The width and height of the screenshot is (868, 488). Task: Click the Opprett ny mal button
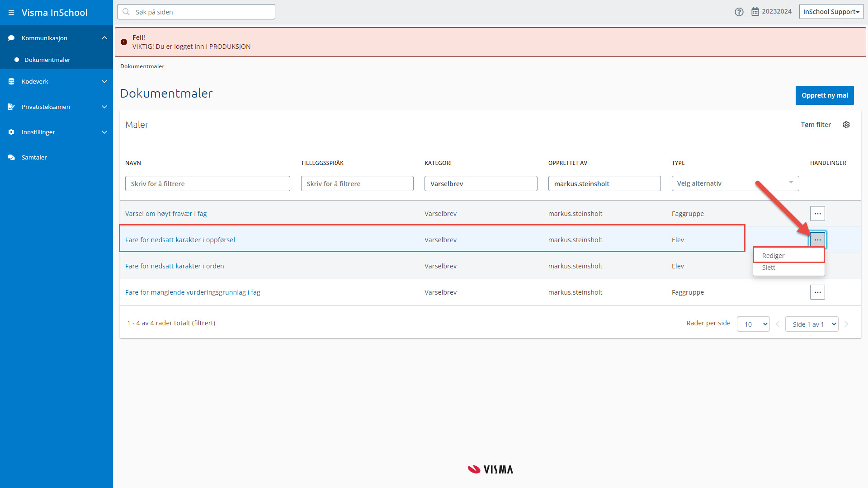(825, 95)
